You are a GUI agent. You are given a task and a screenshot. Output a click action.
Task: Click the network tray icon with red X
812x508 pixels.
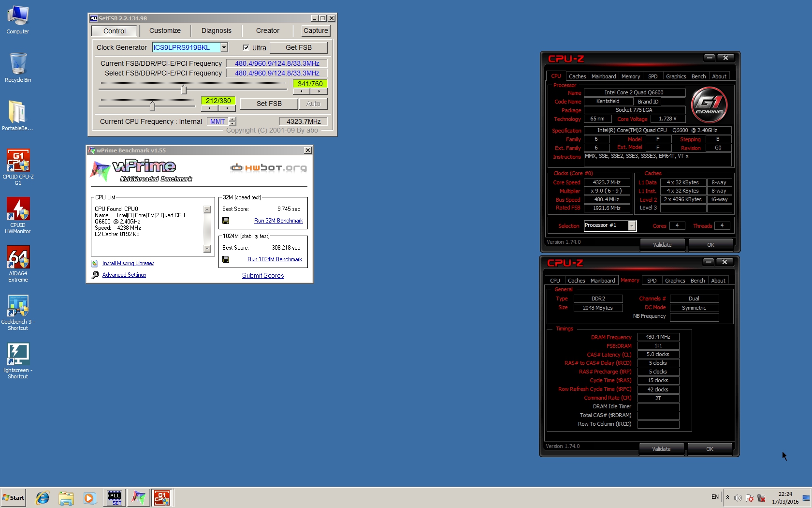[761, 498]
